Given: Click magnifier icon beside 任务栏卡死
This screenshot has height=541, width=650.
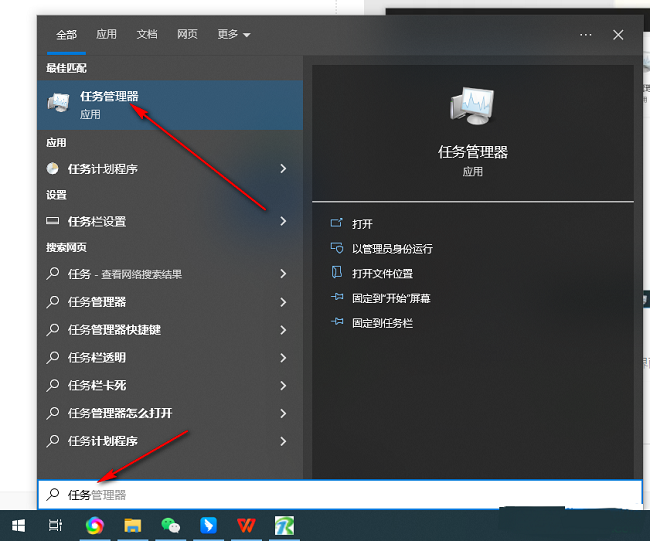Looking at the screenshot, I should (x=53, y=385).
